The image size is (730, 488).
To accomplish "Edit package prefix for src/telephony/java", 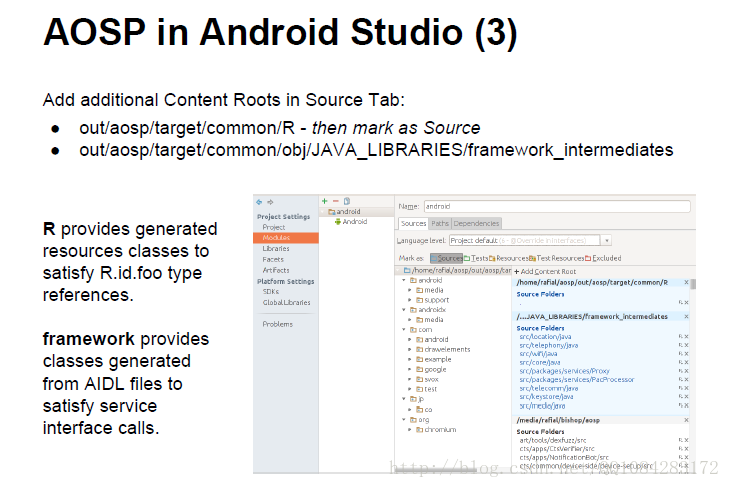I will [681, 346].
